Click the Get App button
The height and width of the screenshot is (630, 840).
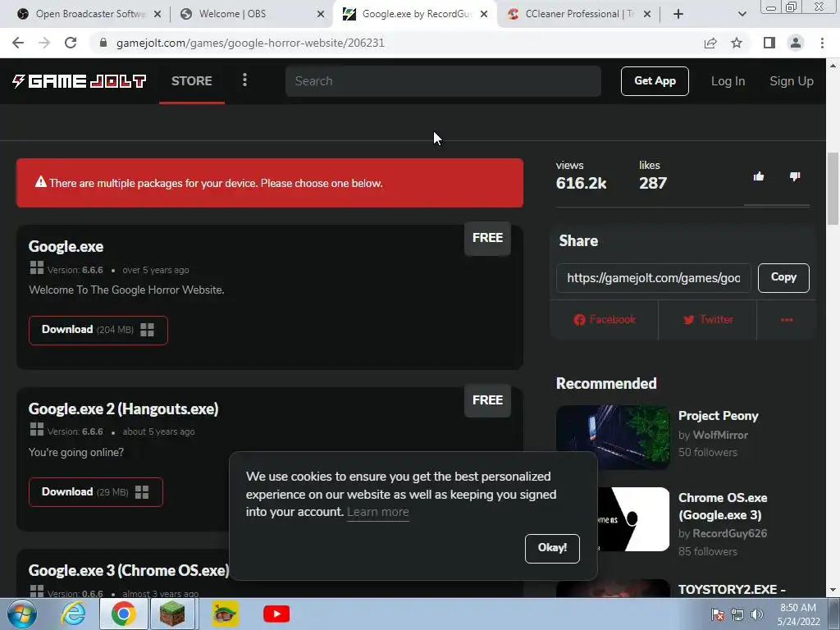pyautogui.click(x=655, y=81)
